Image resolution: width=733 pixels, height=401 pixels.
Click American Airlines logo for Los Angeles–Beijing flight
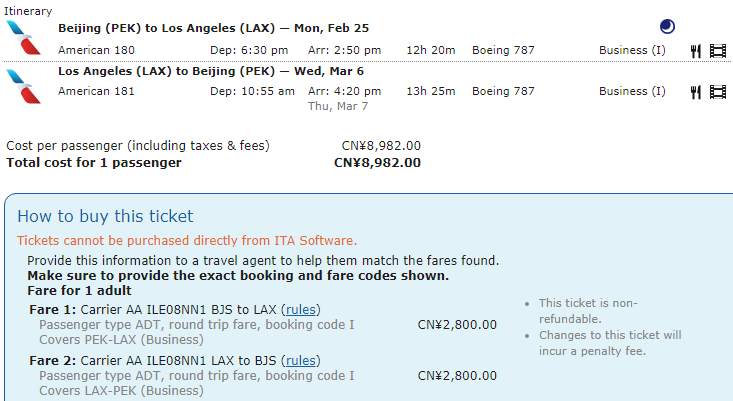(21, 82)
